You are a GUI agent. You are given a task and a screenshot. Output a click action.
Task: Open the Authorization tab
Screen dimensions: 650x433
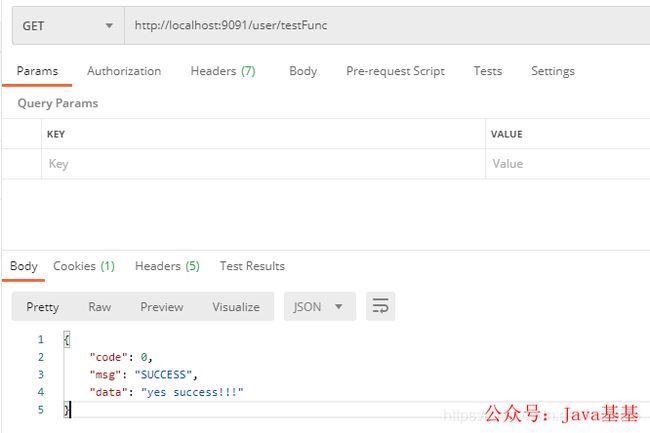(x=124, y=71)
